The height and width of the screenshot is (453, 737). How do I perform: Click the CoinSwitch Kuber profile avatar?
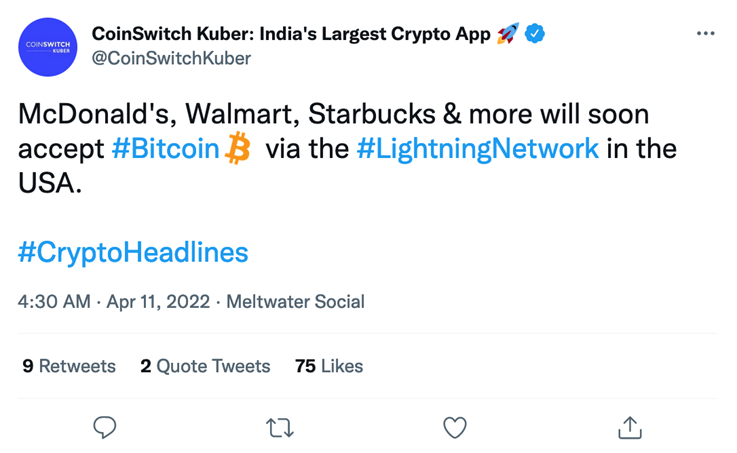pos(47,47)
